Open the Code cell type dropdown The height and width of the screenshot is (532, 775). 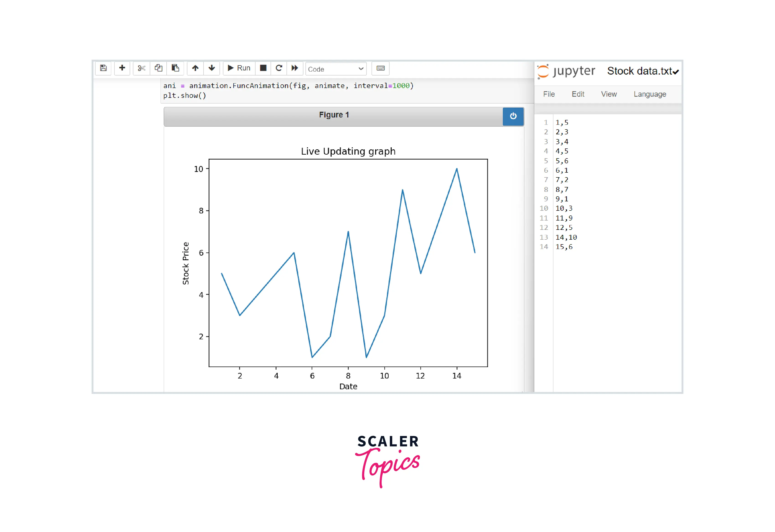pyautogui.click(x=336, y=69)
